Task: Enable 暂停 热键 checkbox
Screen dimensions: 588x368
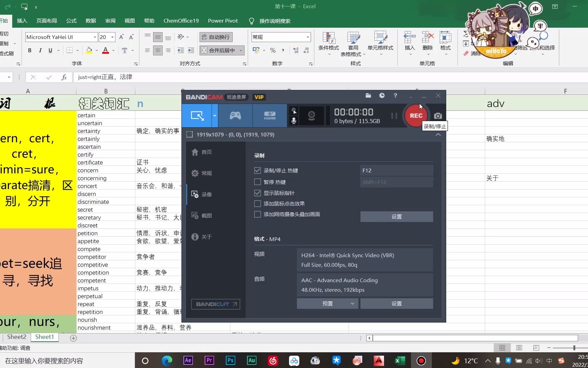Action: (258, 182)
